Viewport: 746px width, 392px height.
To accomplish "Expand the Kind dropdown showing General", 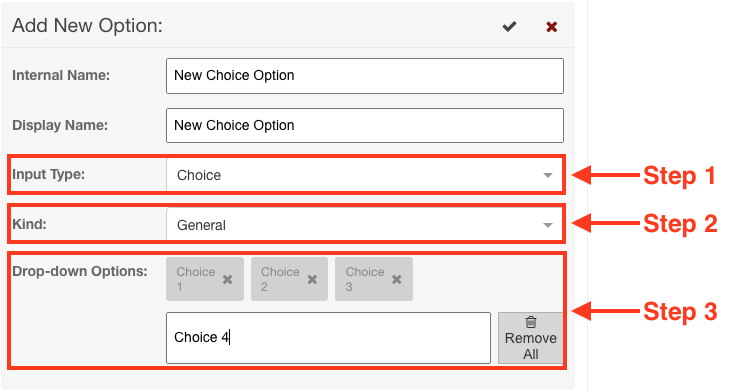I will 364,225.
